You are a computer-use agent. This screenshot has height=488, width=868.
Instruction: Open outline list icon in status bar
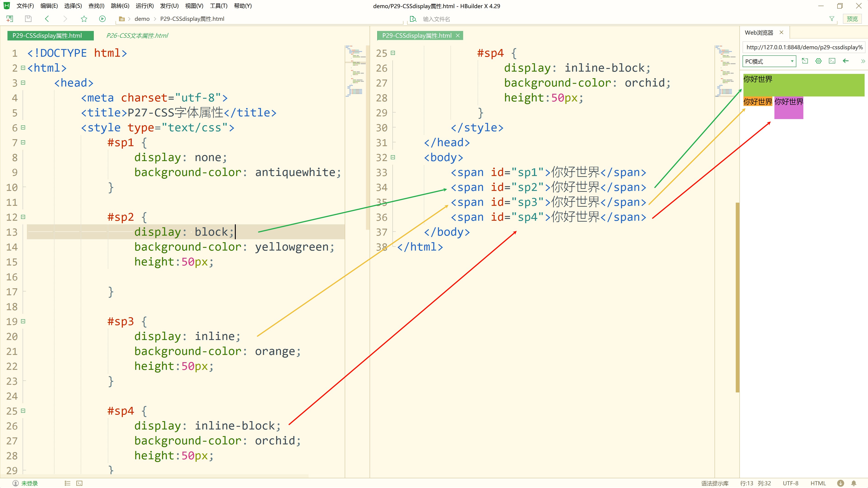[67, 483]
